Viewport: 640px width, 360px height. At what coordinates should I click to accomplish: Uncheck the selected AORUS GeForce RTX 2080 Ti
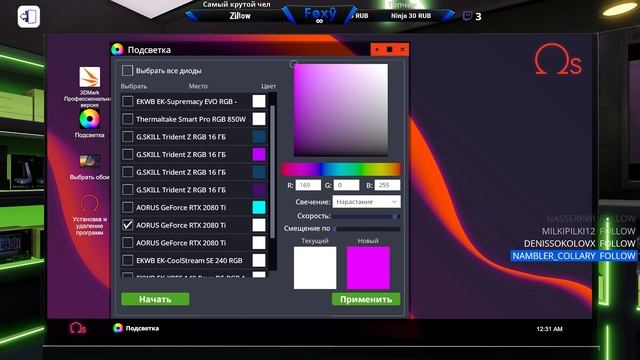(x=128, y=225)
